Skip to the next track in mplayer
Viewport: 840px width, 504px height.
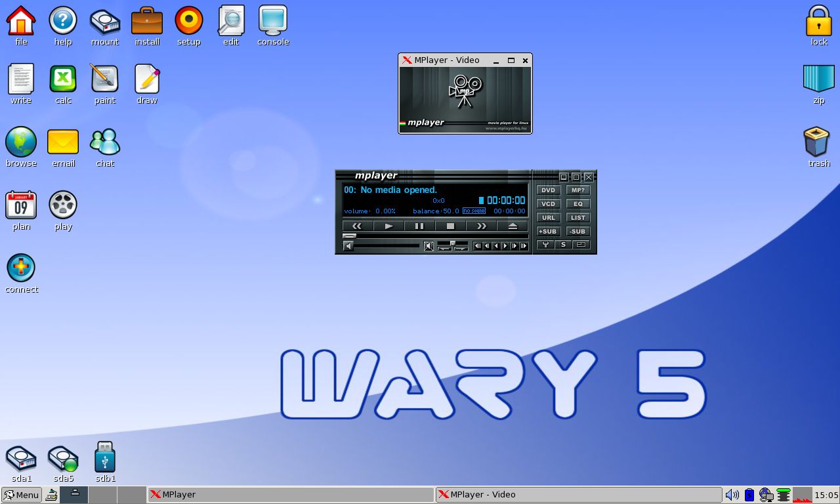[x=481, y=226]
